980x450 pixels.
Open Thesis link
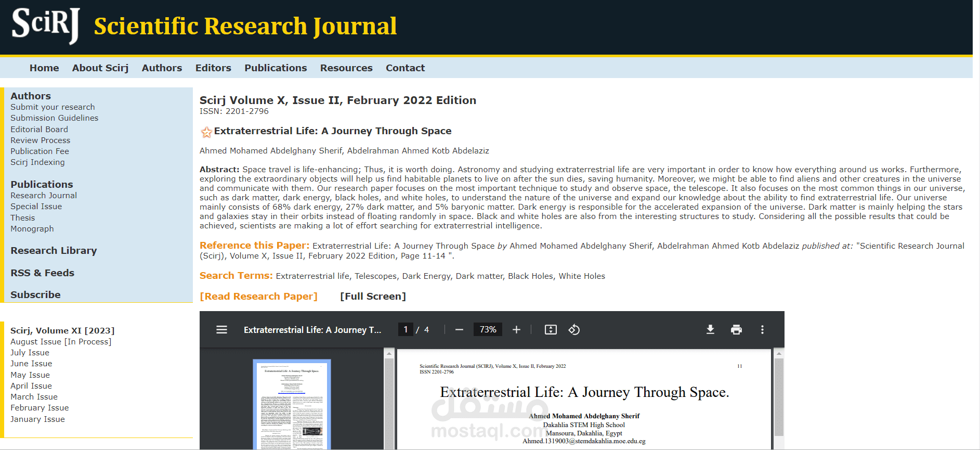click(23, 218)
